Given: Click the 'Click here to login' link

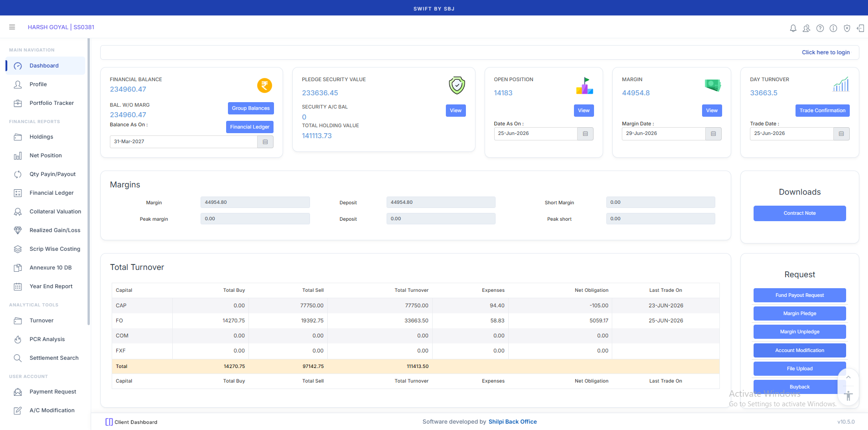Looking at the screenshot, I should (x=826, y=52).
